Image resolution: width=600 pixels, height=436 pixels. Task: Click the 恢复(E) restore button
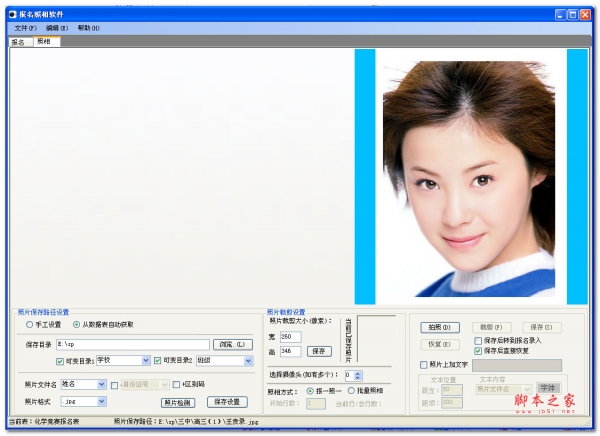[439, 345]
